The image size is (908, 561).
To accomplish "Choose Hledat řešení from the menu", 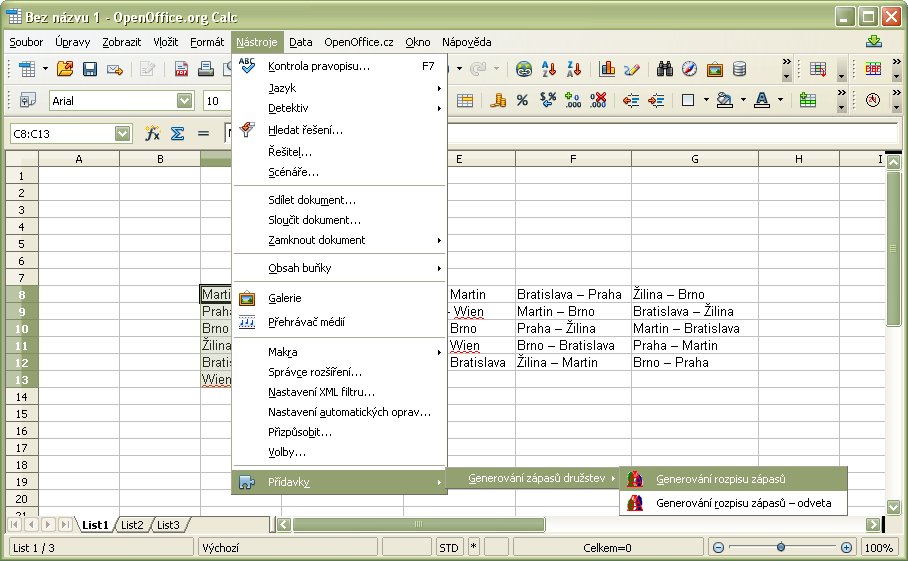I will click(x=340, y=130).
